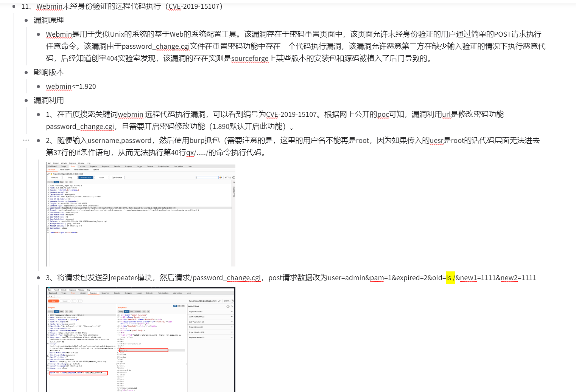The width and height of the screenshot is (576, 392).
Task: Click the bullet before '3、将请求包发送到repeater' item
Action: pyautogui.click(x=39, y=278)
